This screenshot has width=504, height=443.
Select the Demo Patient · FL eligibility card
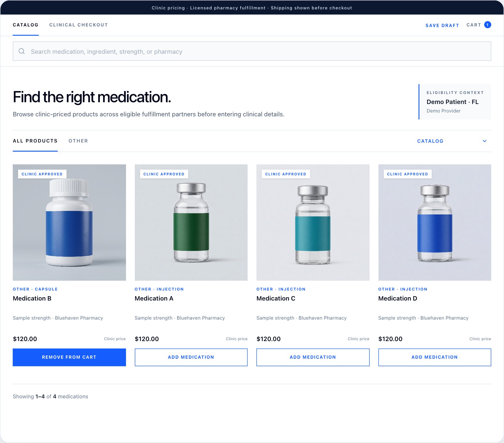pos(455,102)
